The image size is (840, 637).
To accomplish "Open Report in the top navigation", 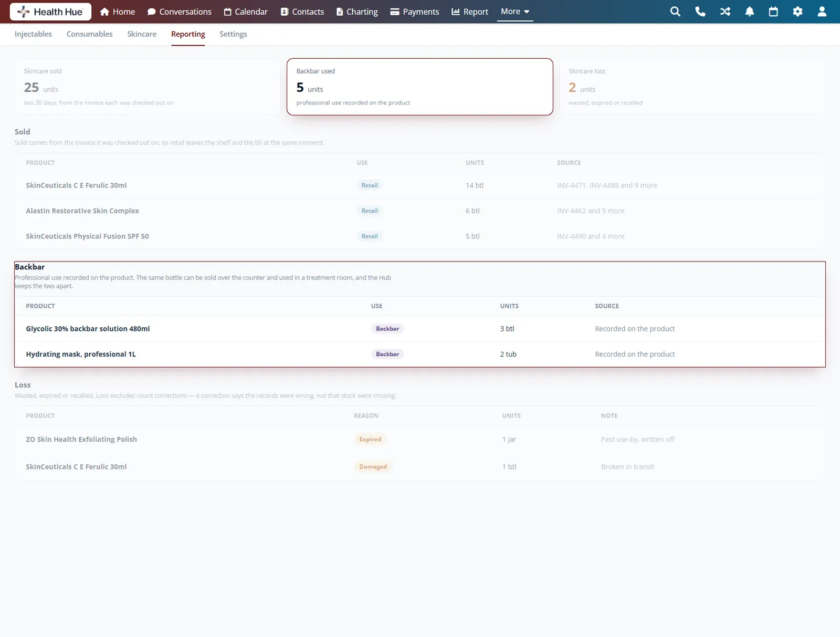I will (x=470, y=12).
